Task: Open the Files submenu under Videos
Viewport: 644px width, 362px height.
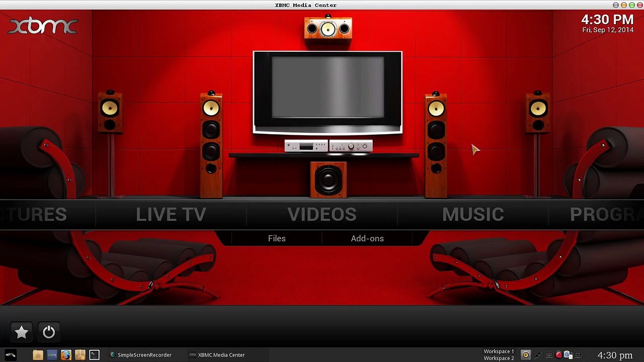Action: 277,238
